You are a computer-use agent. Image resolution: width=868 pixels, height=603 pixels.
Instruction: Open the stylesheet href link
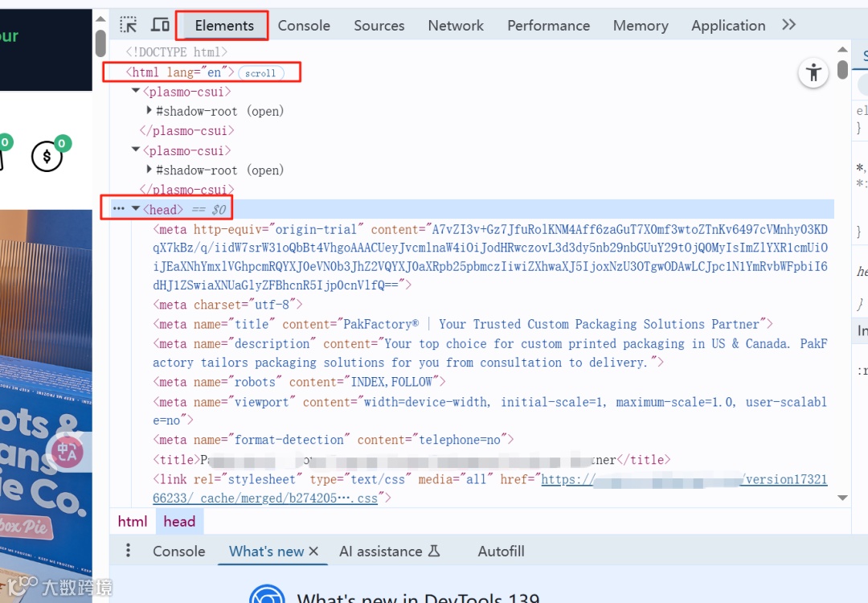click(490, 488)
